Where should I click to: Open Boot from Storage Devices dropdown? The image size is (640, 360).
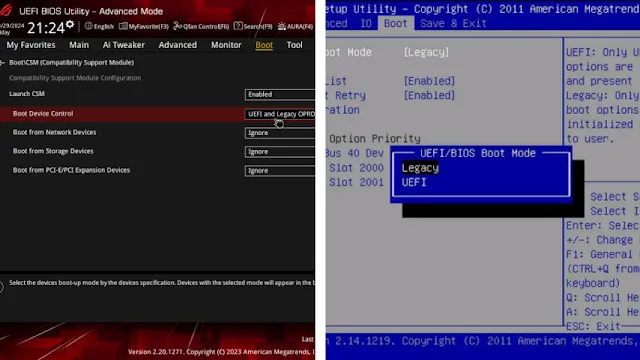[x=280, y=151]
